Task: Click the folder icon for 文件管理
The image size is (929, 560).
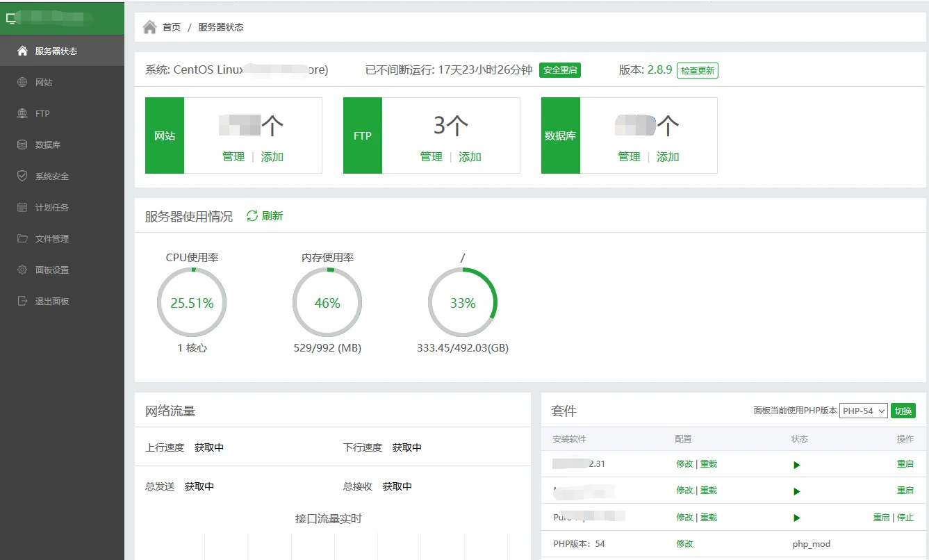Action: tap(22, 238)
